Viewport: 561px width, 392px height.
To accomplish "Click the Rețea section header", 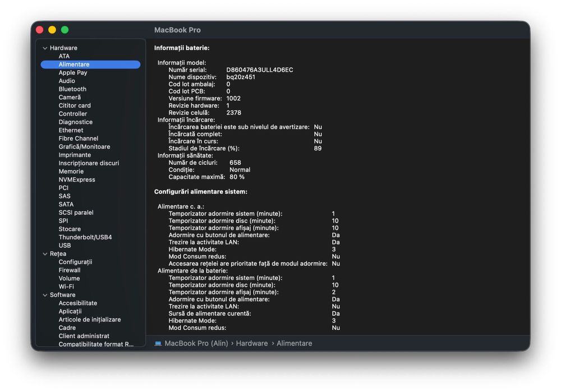I will tap(58, 254).
